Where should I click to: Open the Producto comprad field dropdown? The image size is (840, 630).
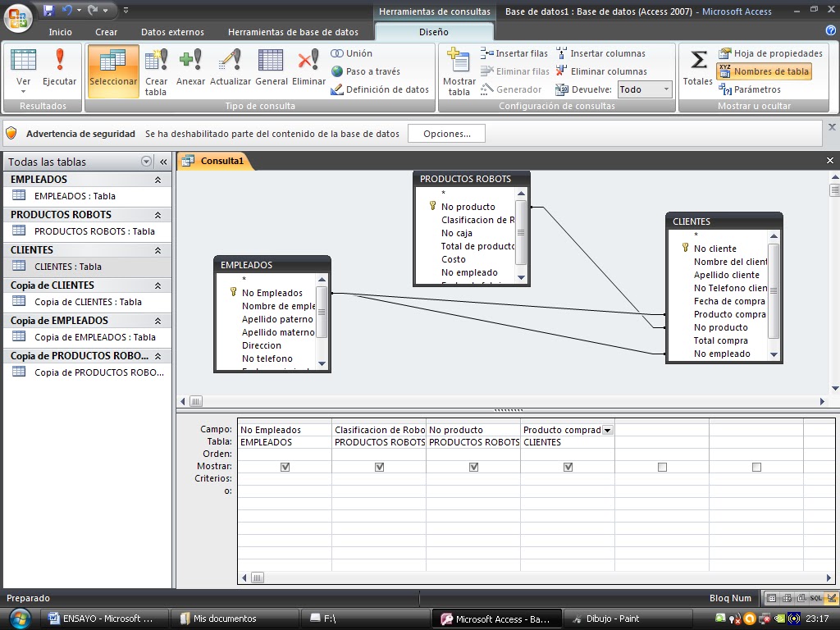(608, 430)
